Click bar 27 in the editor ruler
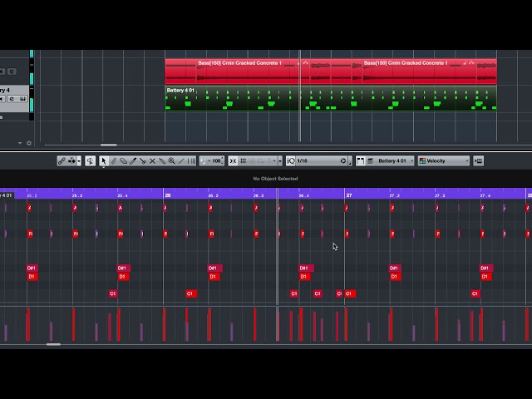This screenshot has width=532, height=399. click(349, 195)
